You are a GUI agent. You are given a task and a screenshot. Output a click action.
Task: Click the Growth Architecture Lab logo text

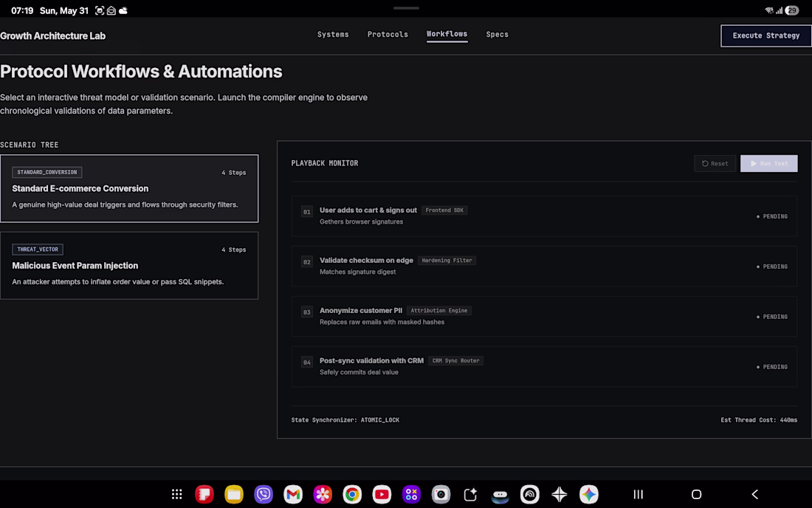(53, 35)
